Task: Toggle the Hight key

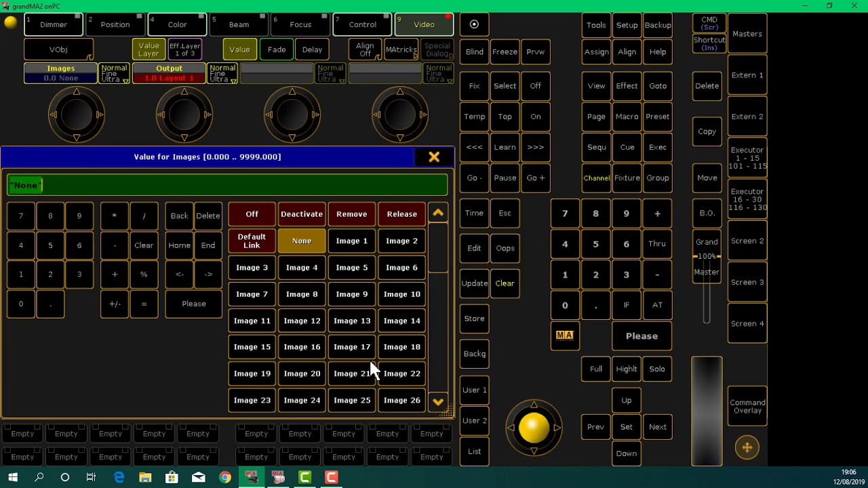Action: [x=627, y=369]
